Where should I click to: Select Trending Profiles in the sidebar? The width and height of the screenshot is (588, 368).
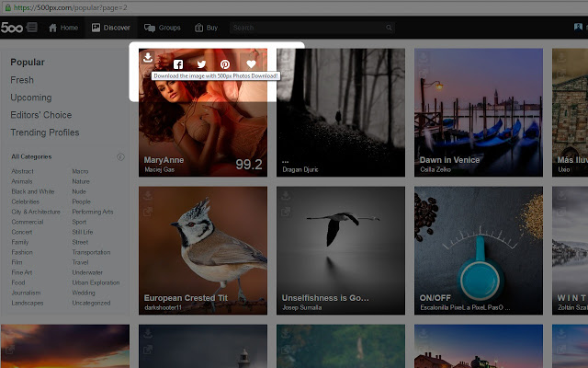tap(45, 132)
